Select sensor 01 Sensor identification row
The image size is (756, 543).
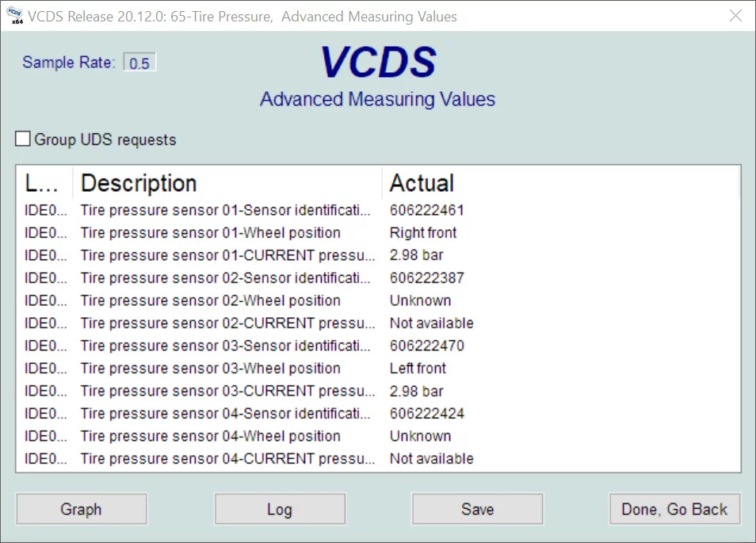tap(225, 210)
